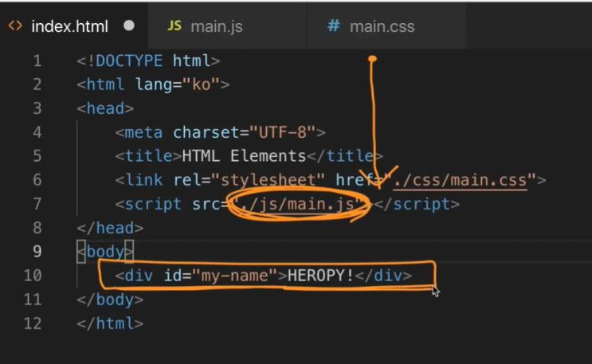This screenshot has width=592, height=364.
Task: Click the lang="ko" attribute text
Action: 178,84
